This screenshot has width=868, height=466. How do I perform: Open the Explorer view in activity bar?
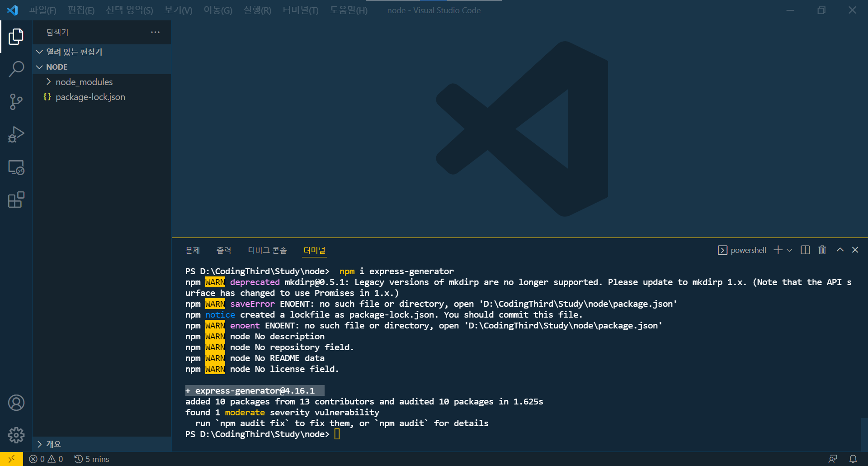[16, 37]
